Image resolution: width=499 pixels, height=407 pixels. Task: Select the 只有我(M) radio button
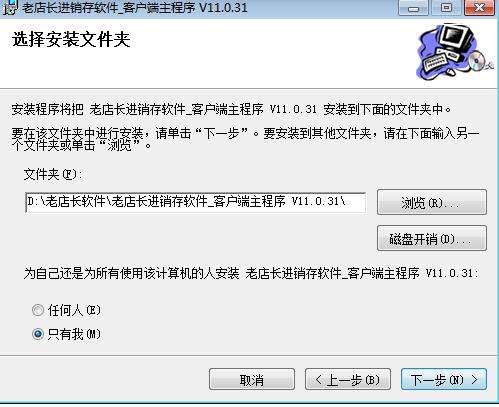(x=38, y=334)
